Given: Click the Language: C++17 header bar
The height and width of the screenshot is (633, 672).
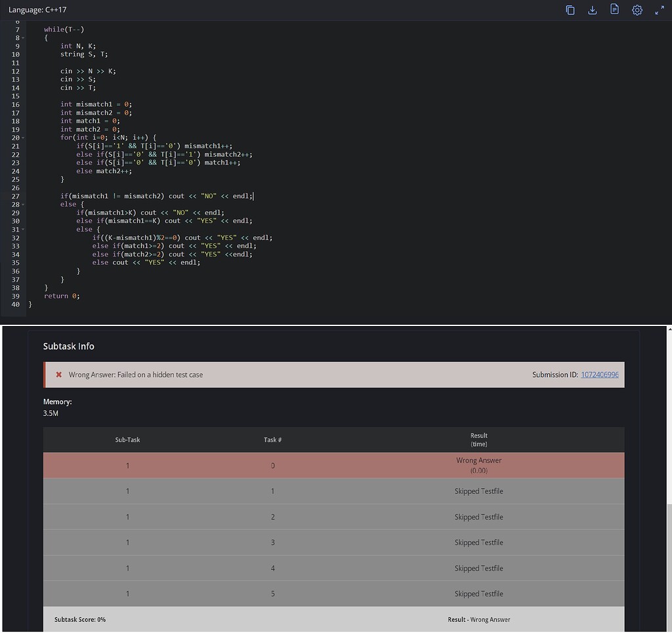Looking at the screenshot, I should pyautogui.click(x=37, y=10).
